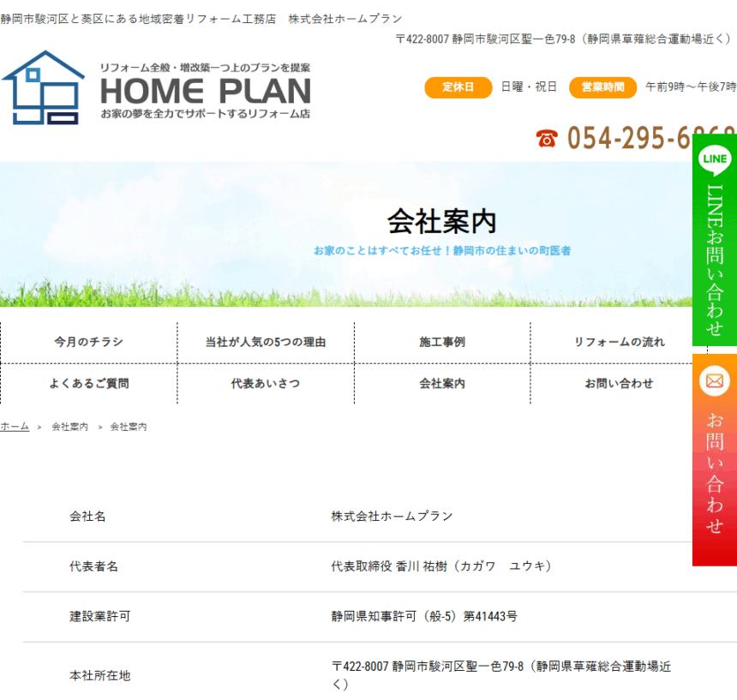The height and width of the screenshot is (700, 737).
Task: Click the orange 営業時間 badge
Action: [602, 87]
